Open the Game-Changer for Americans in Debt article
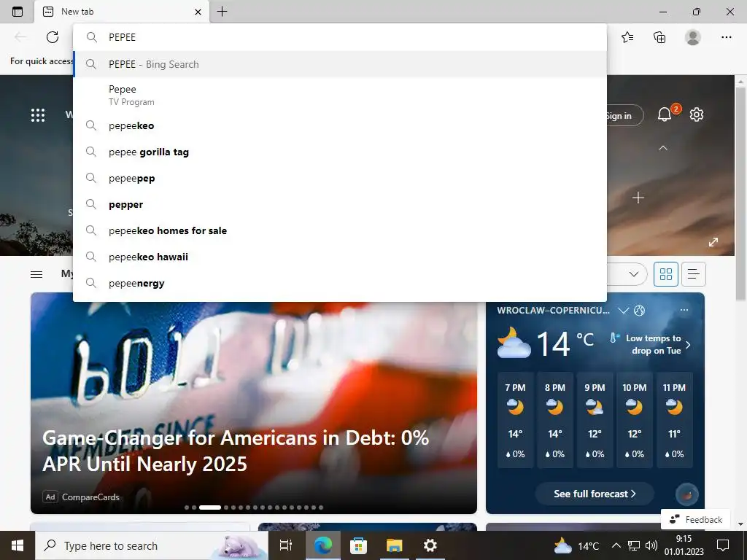Screen dimensions: 747x560 click(x=236, y=451)
